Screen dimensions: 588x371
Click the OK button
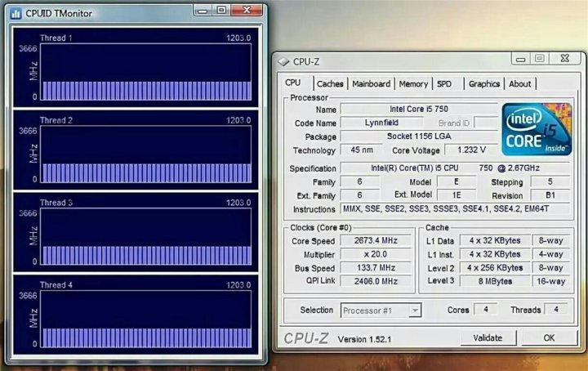(549, 337)
